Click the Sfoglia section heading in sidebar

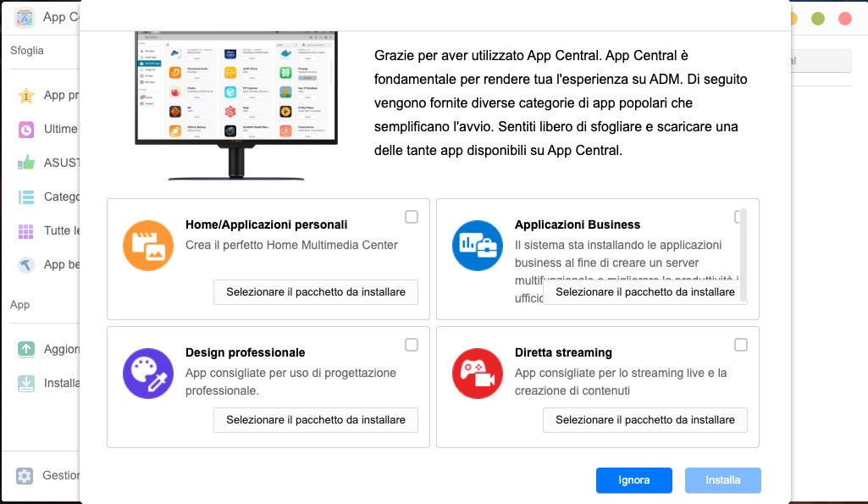tap(26, 51)
